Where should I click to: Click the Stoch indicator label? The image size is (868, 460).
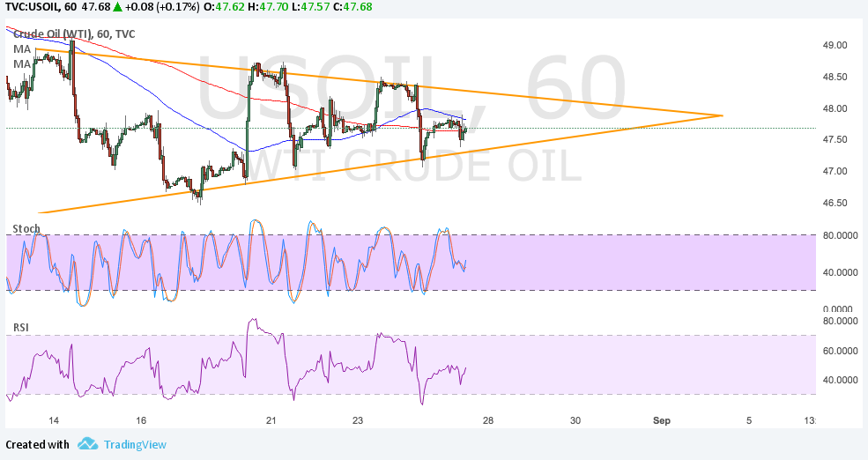click(x=26, y=228)
